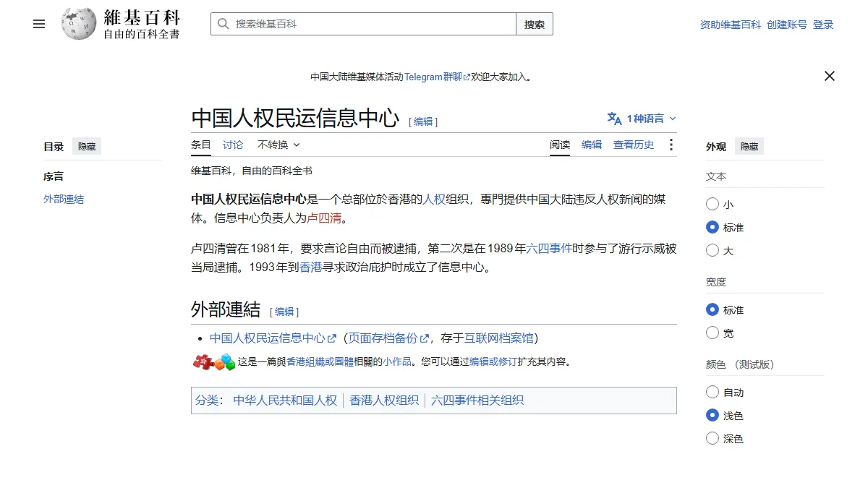Open the Telegram群聊 link
868x488 pixels.
tap(437, 77)
